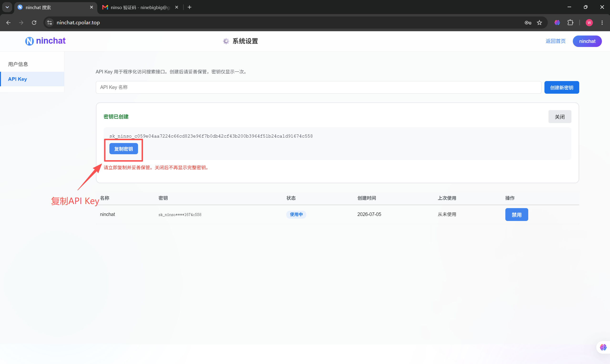Open the site information icon in address bar
610x364 pixels.
50,23
